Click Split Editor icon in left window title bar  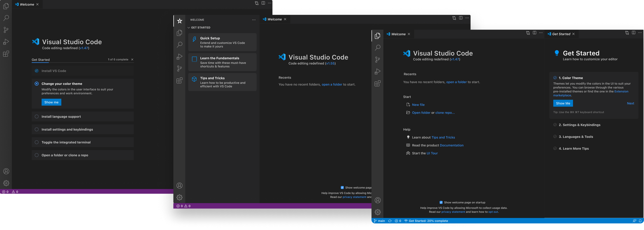click(263, 3)
